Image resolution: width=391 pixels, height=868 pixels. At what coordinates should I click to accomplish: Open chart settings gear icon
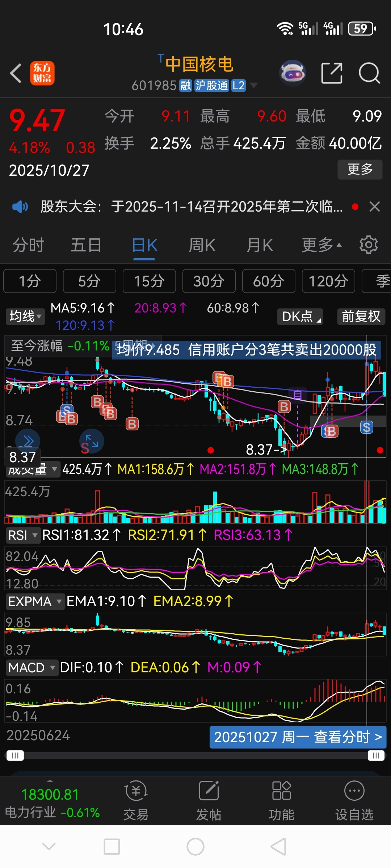pyautogui.click(x=369, y=245)
